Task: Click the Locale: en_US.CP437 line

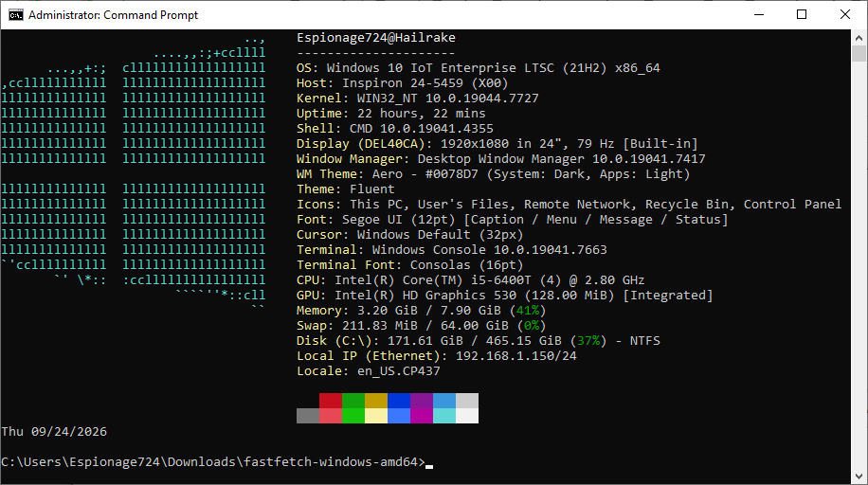Action: tap(368, 371)
